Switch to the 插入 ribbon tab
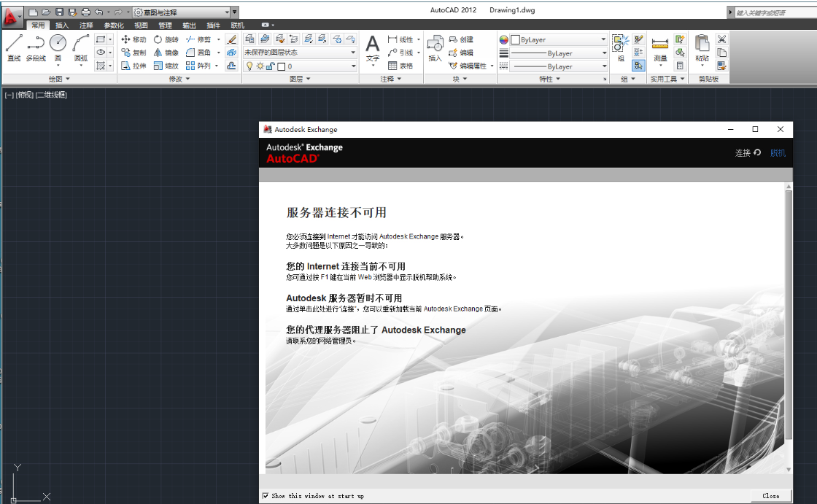This screenshot has width=817, height=504. point(62,26)
